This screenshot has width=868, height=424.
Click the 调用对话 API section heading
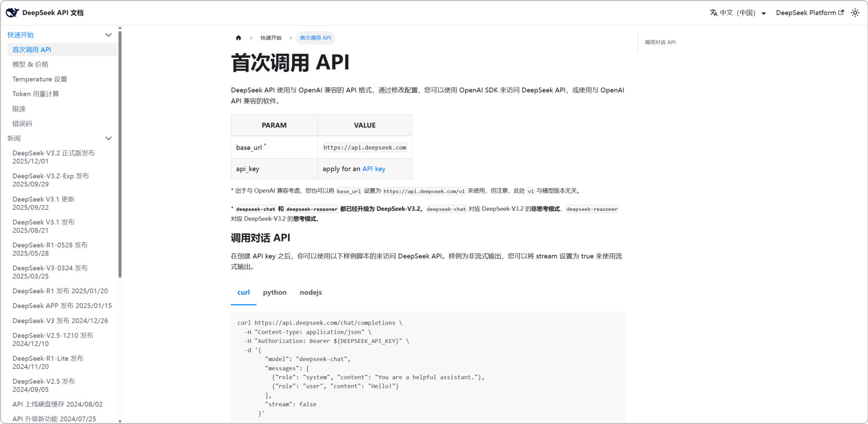261,238
